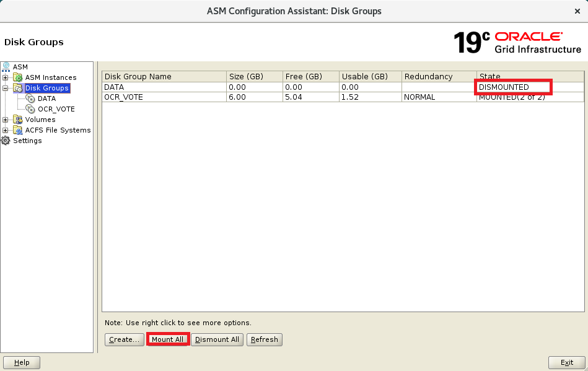
Task: Open Settings in the tree
Action: 27,141
